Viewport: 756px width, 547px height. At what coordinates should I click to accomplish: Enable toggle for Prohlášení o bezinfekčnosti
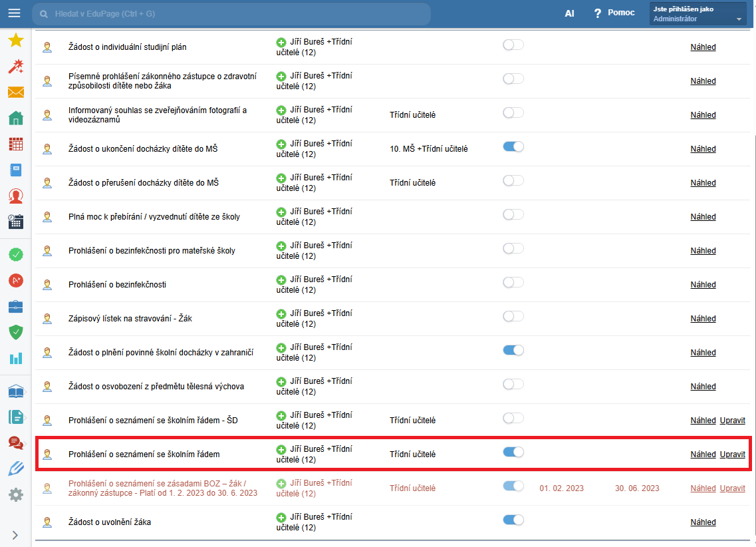513,282
